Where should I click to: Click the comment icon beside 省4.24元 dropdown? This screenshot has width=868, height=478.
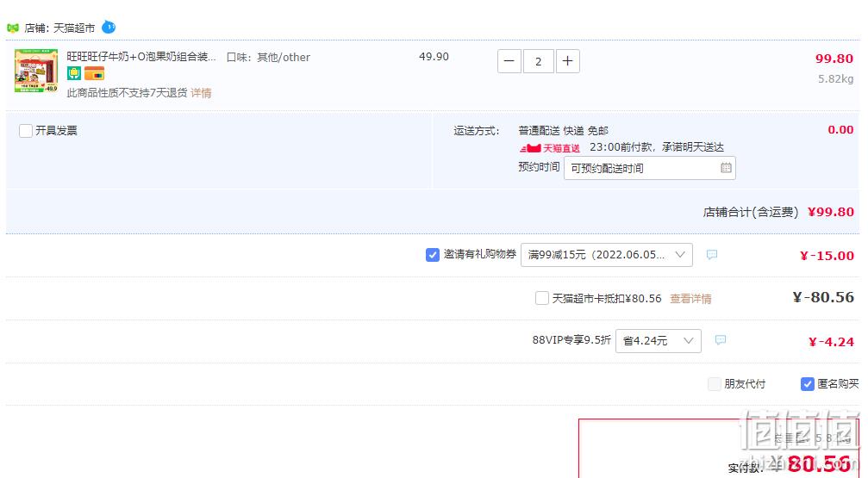(721, 339)
